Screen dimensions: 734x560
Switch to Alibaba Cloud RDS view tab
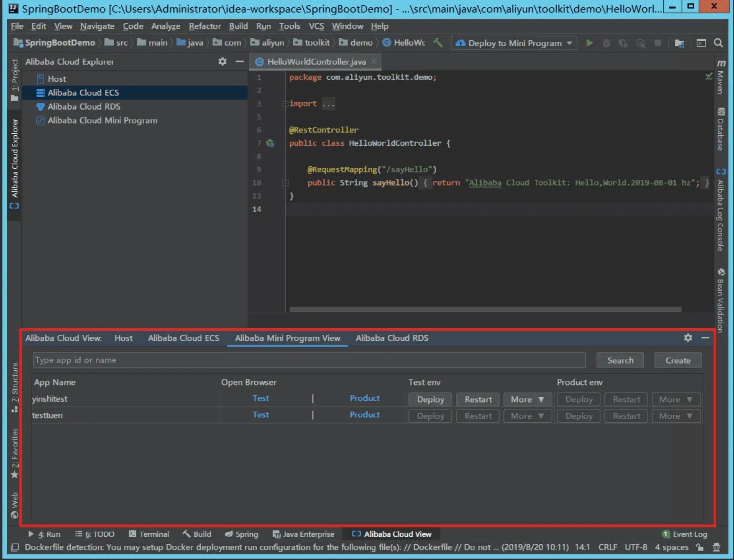(392, 338)
